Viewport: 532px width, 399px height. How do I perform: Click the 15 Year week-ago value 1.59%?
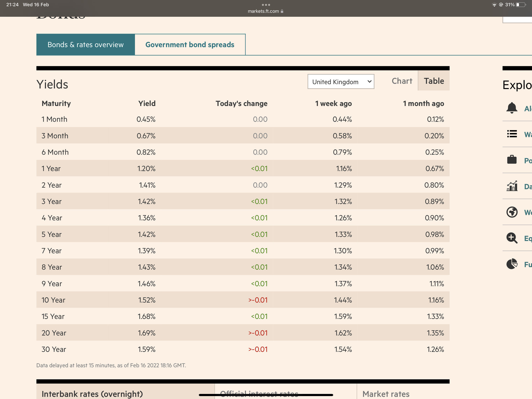click(343, 316)
